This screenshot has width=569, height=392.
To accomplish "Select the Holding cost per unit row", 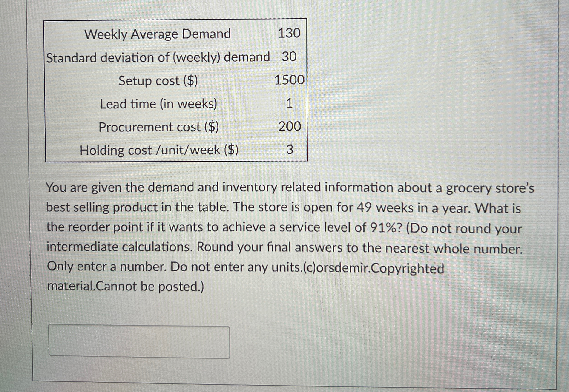I will click(x=158, y=150).
